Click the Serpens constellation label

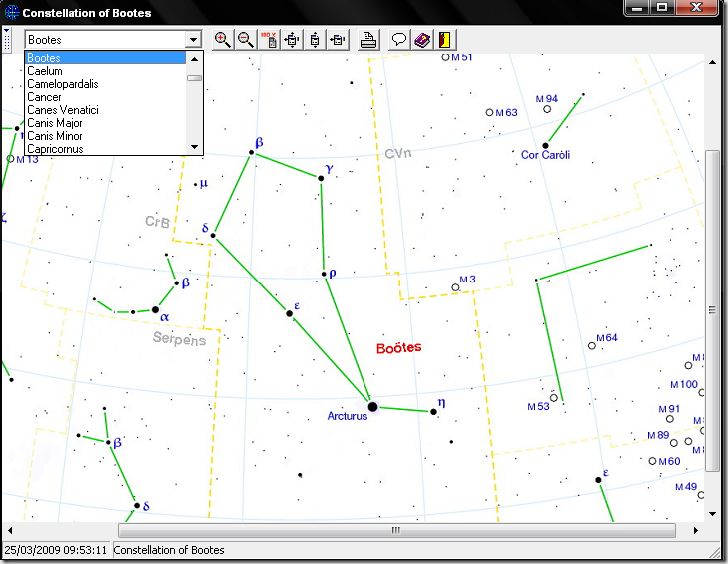click(x=179, y=339)
